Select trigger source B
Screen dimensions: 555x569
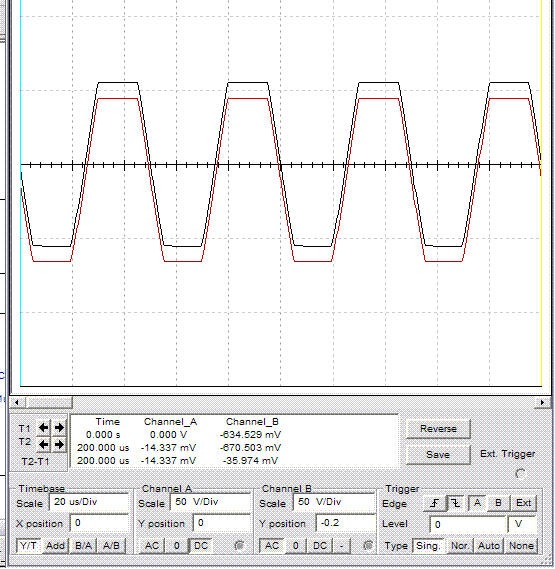(498, 503)
